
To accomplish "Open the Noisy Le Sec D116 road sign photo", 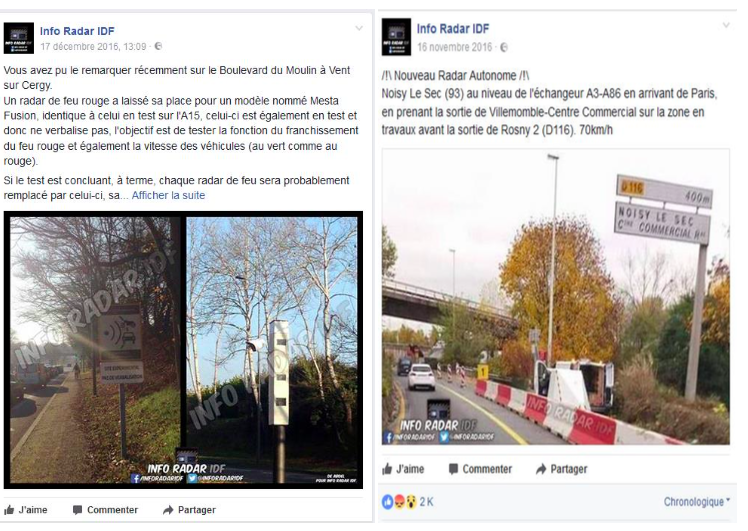I will point(556,297).
